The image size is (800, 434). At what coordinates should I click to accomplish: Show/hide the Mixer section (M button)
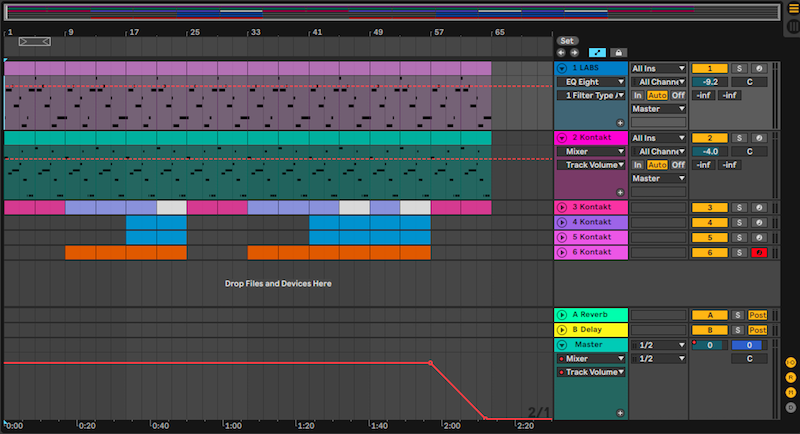[x=790, y=392]
